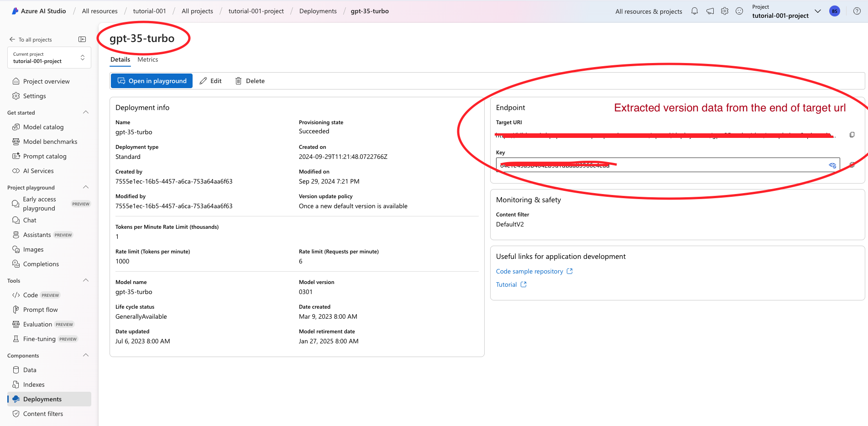Screen dimensions: 868x426
Task: Click All resources breadcrumb
Action: click(x=99, y=11)
